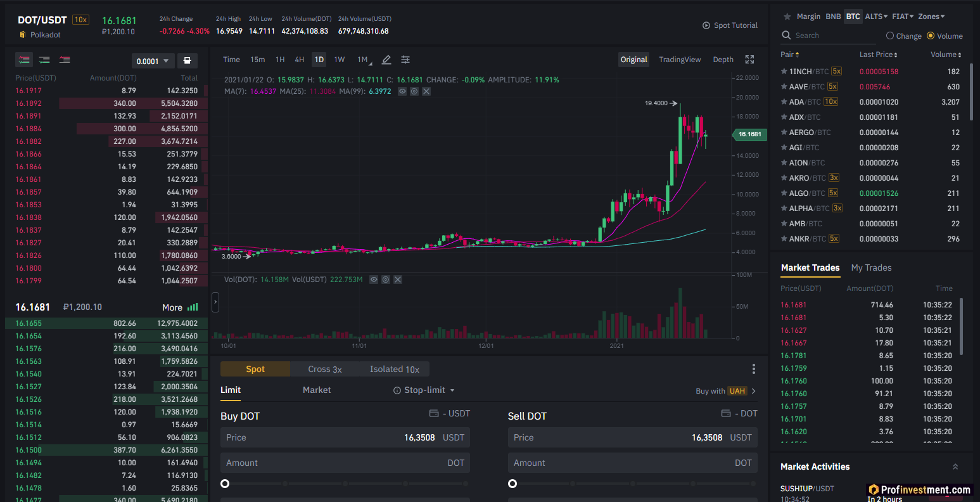This screenshot has height=502, width=980.
Task: Open the ADA/BTC pair row
Action: pyautogui.click(x=871, y=102)
